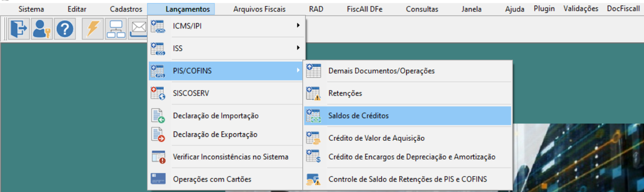Click the PIS/COFINS menu entry icon
This screenshot has width=644, height=192.
[x=158, y=71]
